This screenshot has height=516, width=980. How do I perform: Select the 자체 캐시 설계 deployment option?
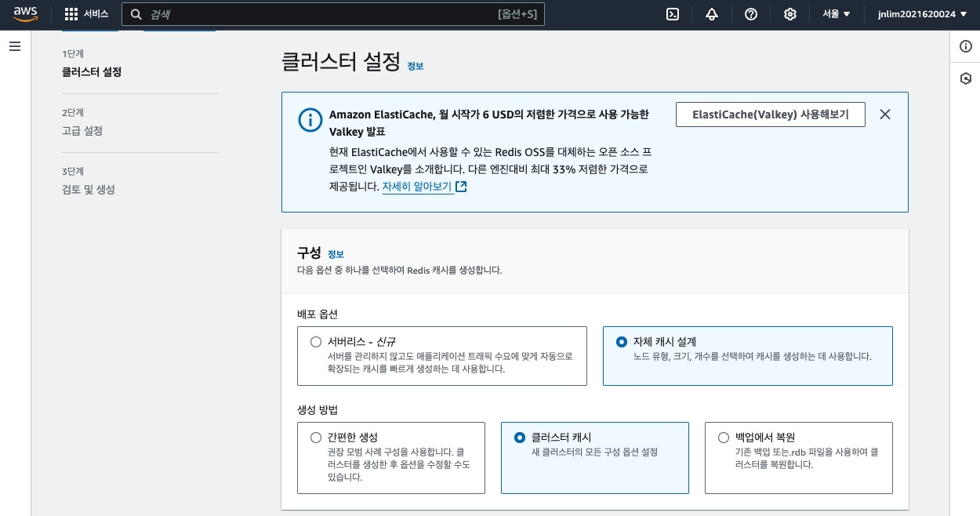(x=748, y=356)
